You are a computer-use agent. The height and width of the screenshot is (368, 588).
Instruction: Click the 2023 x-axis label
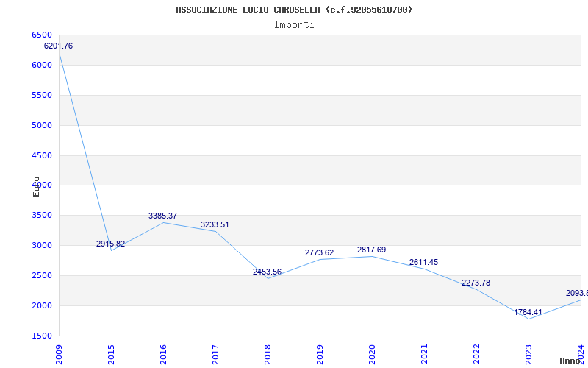(x=528, y=354)
